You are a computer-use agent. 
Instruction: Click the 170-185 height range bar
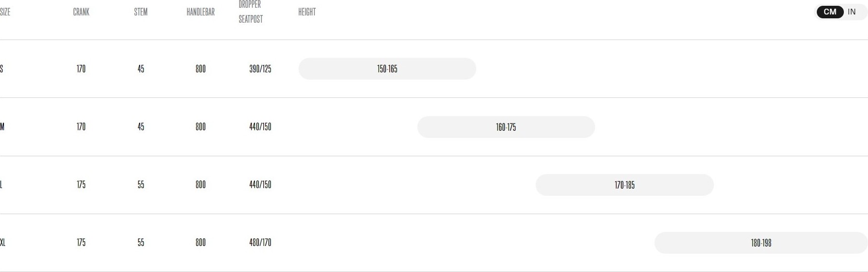click(625, 185)
